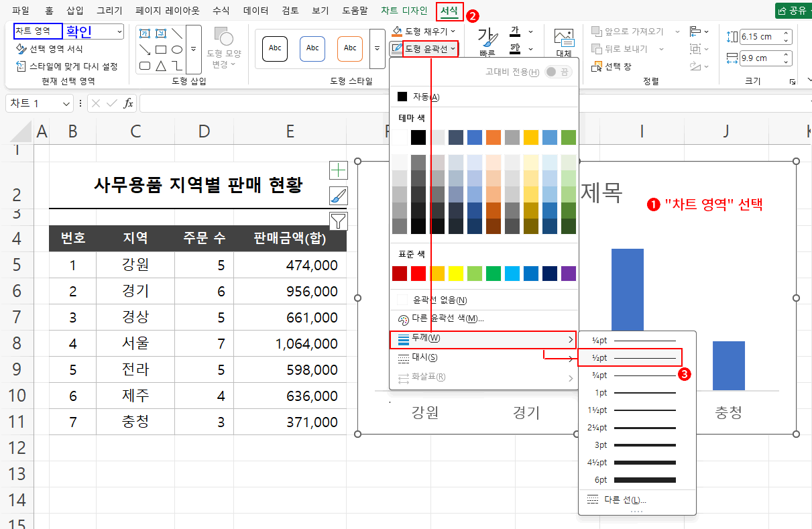Toggle the 고대비 전용 switch

pos(559,72)
